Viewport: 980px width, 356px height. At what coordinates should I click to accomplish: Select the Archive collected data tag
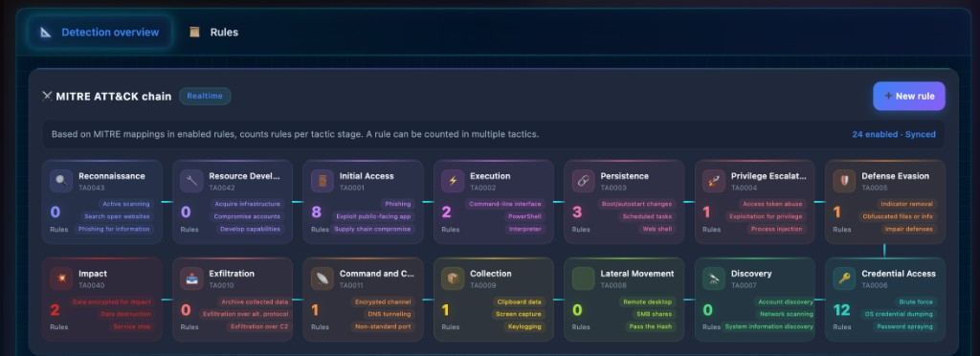pos(255,301)
